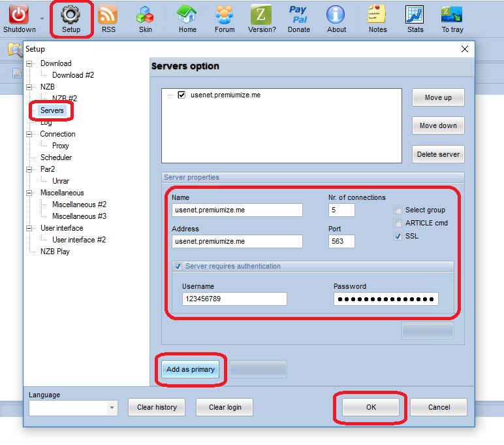
Task: Open NZB Play settings page
Action: click(55, 252)
